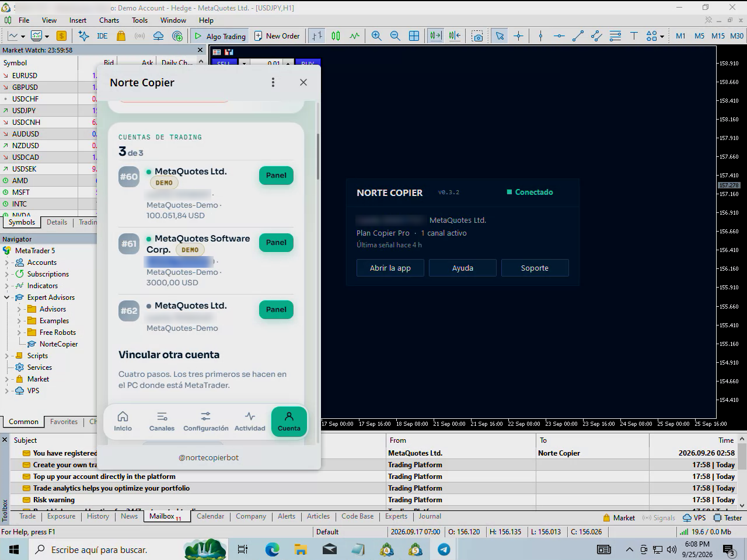This screenshot has width=747, height=560.
Task: Toggle the cursor selection mode
Action: point(500,36)
